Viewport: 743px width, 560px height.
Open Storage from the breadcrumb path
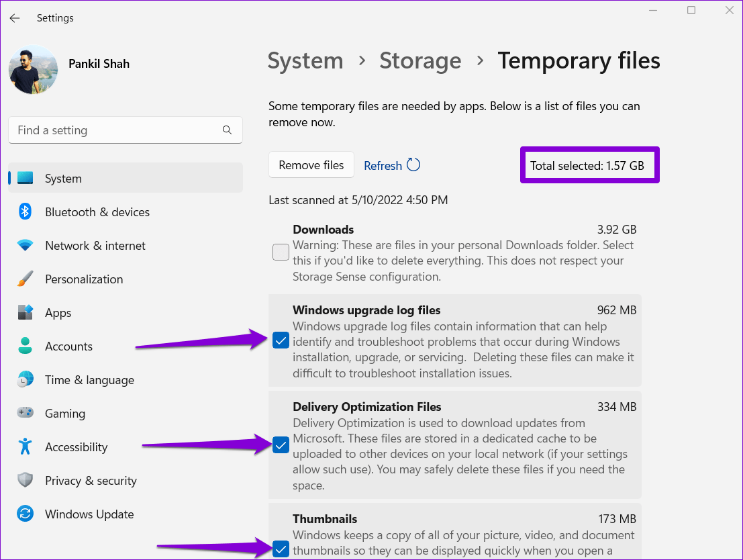pos(420,61)
